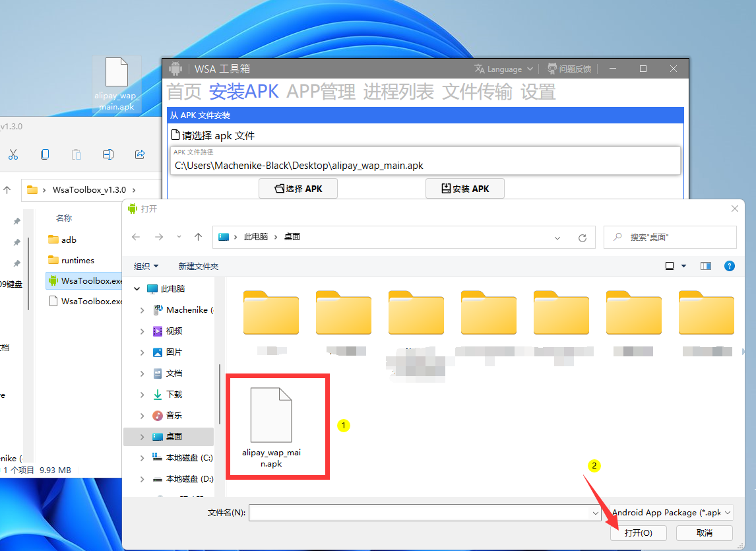Toggle the preview pane icon
756x551 pixels.
click(x=706, y=266)
